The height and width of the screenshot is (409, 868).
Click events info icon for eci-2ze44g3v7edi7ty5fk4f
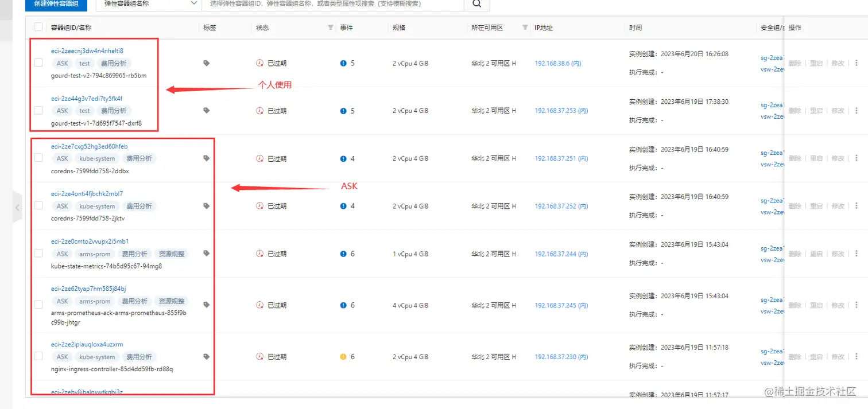tap(343, 111)
